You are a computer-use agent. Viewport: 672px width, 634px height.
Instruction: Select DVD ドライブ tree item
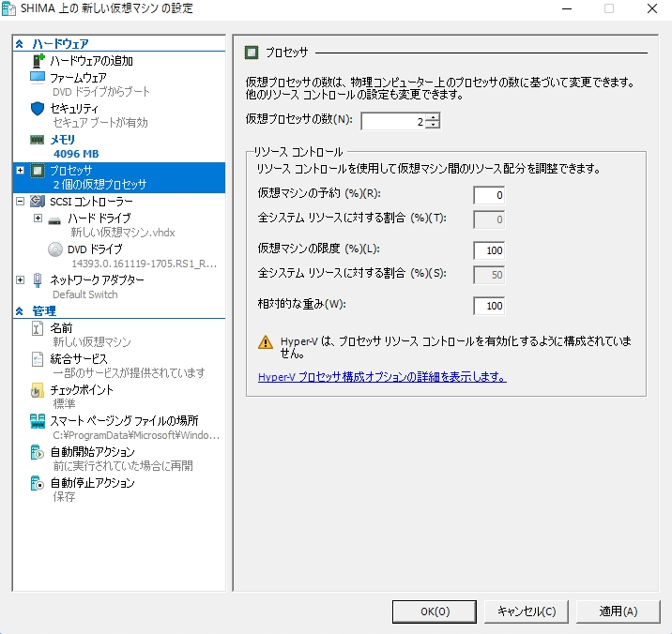point(95,249)
